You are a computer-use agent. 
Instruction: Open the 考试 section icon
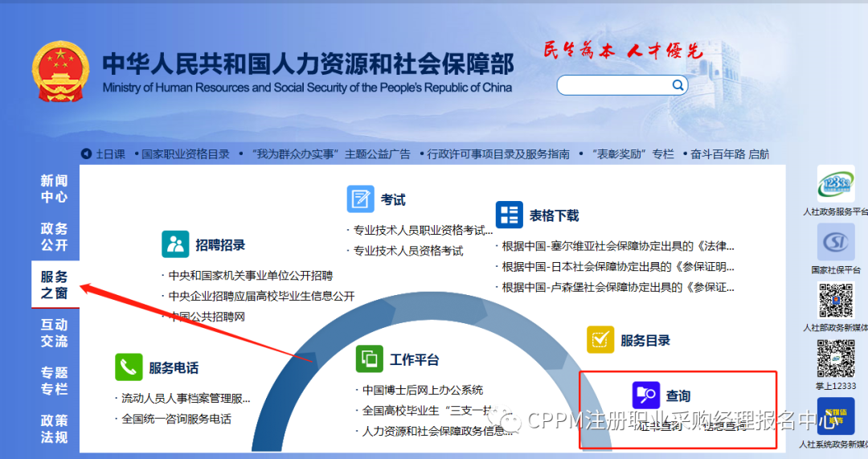360,199
